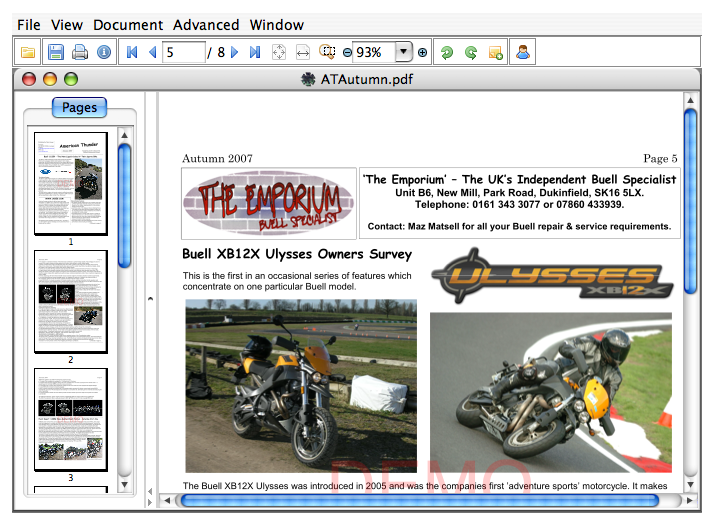The width and height of the screenshot is (717, 526).
Task: Click the document vertical scrollbar thumb
Action: (690, 201)
